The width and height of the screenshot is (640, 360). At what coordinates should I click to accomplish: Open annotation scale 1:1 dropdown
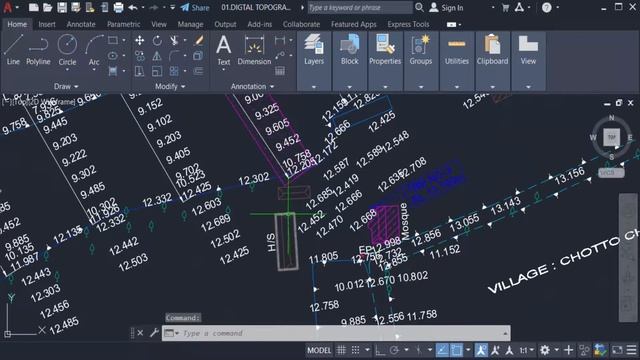coord(527,350)
